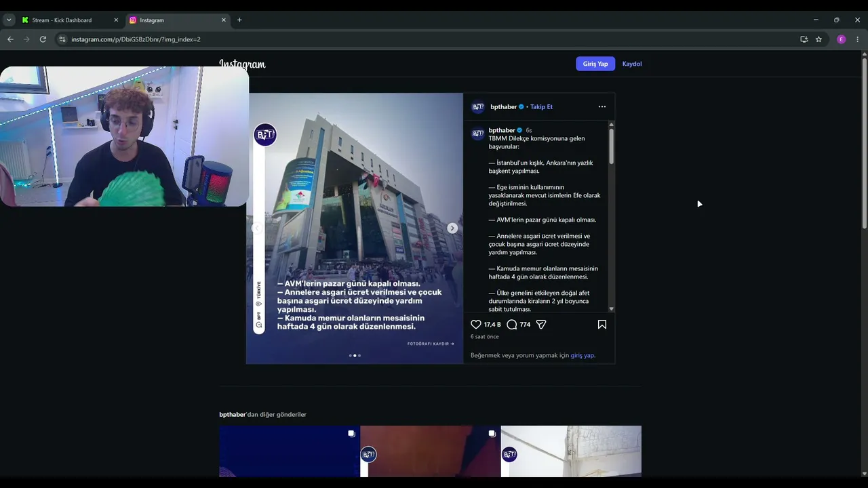
Task: Share the post with paper plane icon
Action: click(541, 325)
